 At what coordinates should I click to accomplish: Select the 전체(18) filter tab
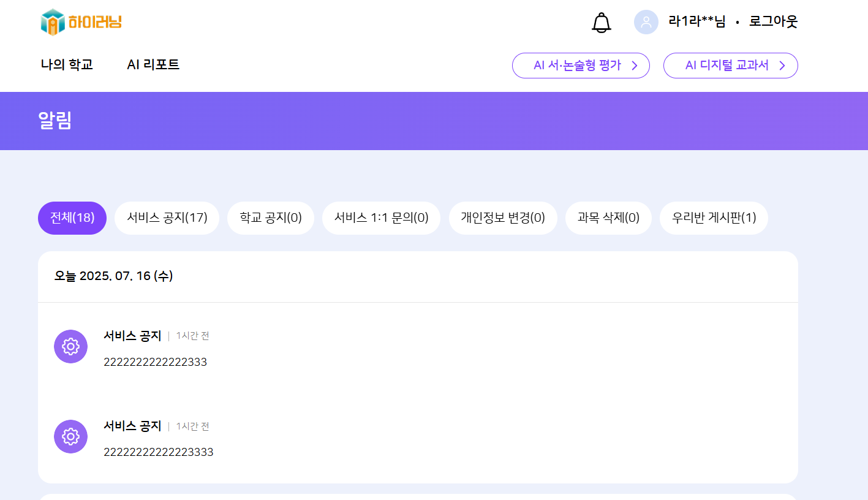pos(72,218)
